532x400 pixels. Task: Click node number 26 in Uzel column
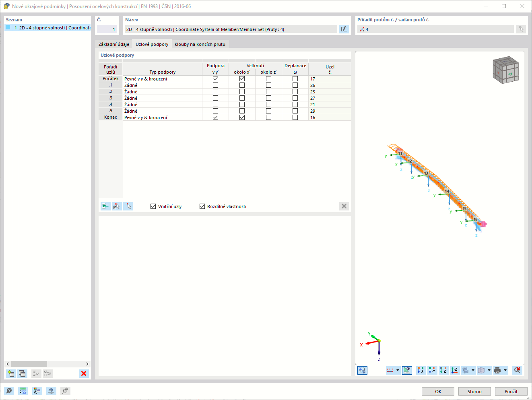coord(330,85)
